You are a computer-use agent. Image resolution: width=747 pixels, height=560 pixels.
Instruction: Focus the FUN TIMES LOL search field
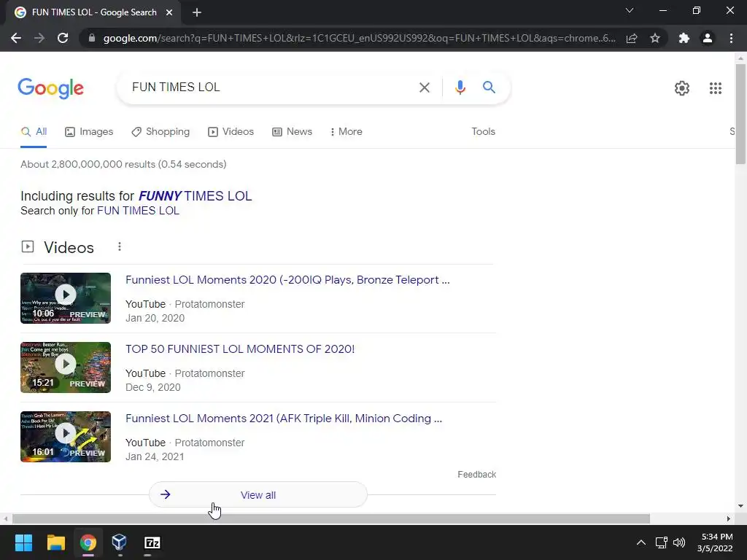coord(269,87)
